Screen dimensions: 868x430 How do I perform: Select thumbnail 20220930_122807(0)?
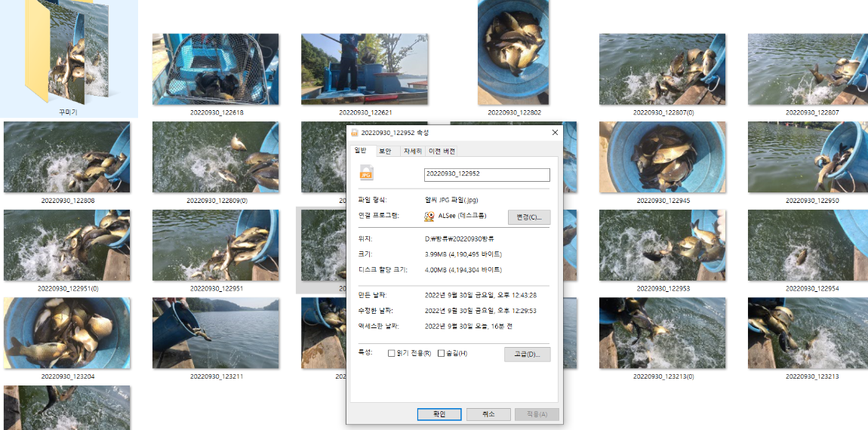coord(662,69)
